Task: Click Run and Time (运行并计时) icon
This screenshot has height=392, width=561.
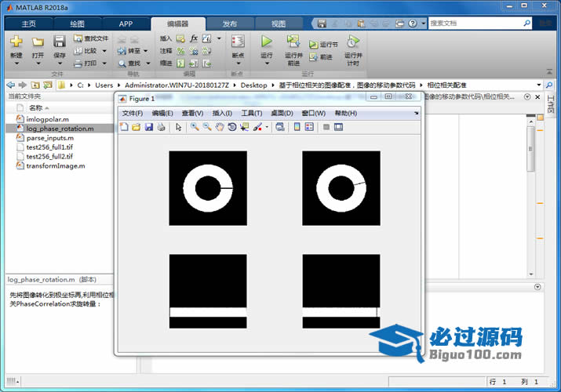Action: [x=353, y=42]
